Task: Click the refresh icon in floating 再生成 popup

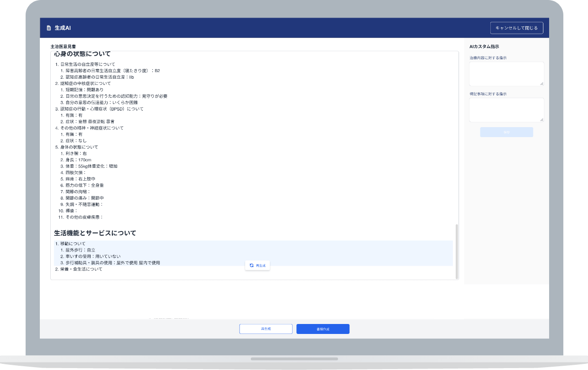Action: pyautogui.click(x=251, y=266)
